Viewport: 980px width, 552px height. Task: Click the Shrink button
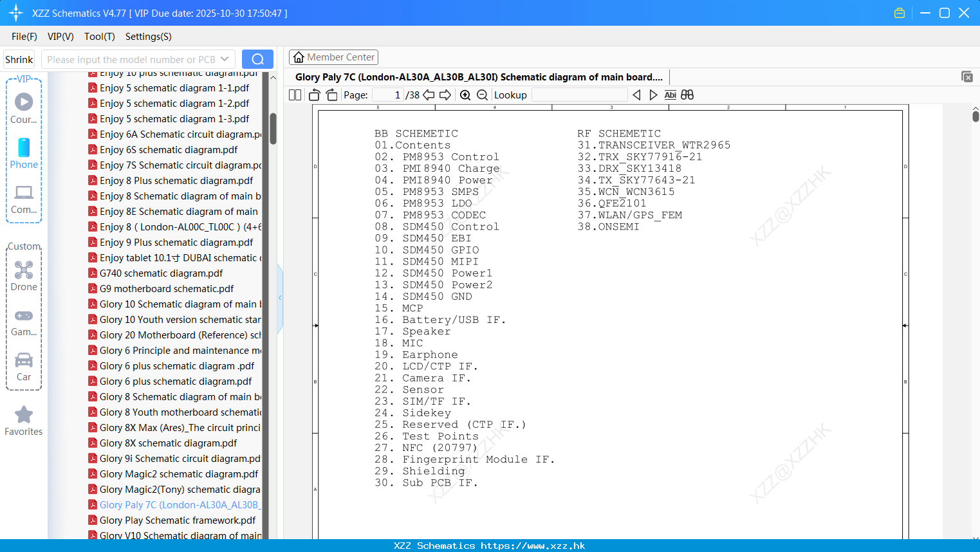[x=19, y=59]
